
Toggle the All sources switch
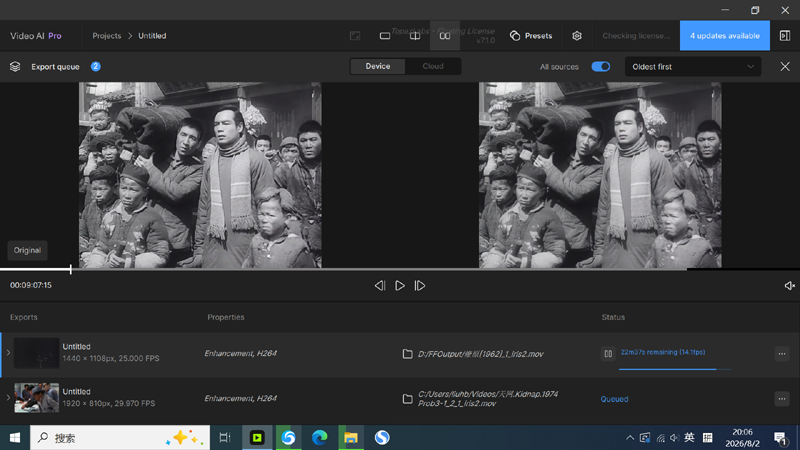pyautogui.click(x=601, y=67)
